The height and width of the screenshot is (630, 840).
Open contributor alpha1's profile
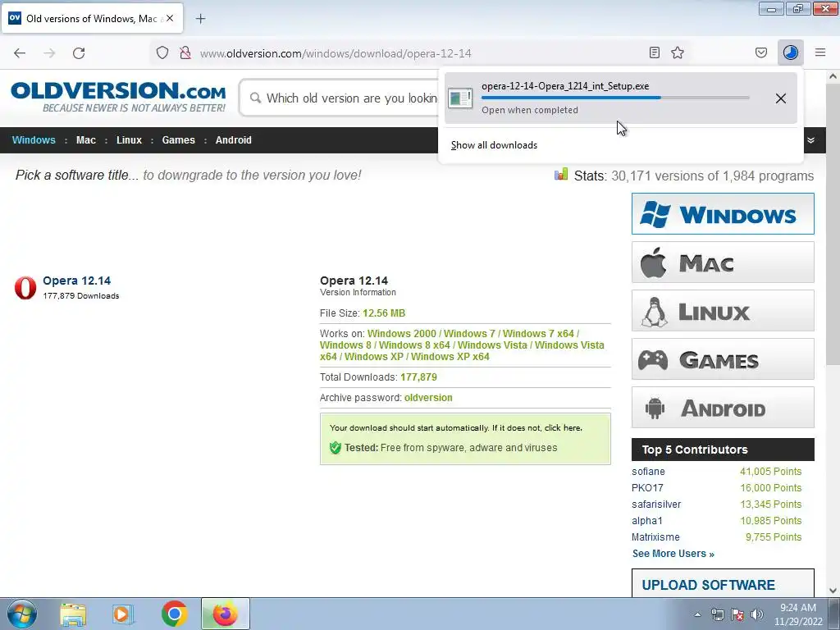coord(647,521)
